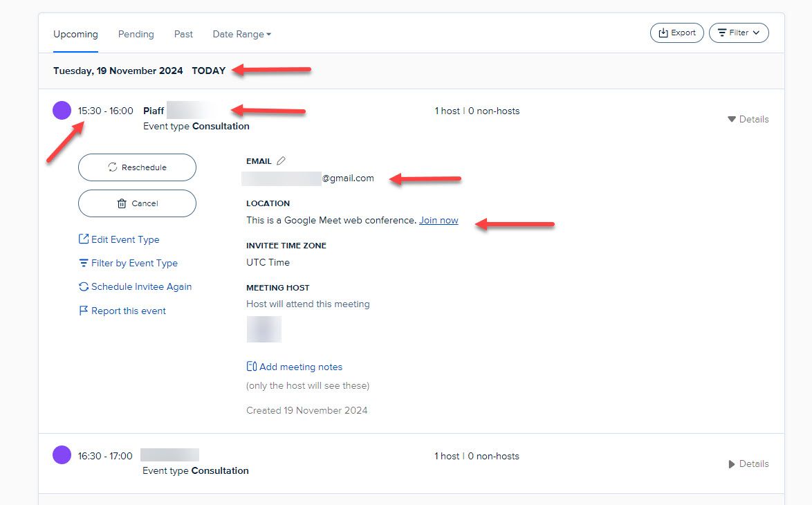
Task: Switch to the Past tab
Action: click(x=183, y=34)
